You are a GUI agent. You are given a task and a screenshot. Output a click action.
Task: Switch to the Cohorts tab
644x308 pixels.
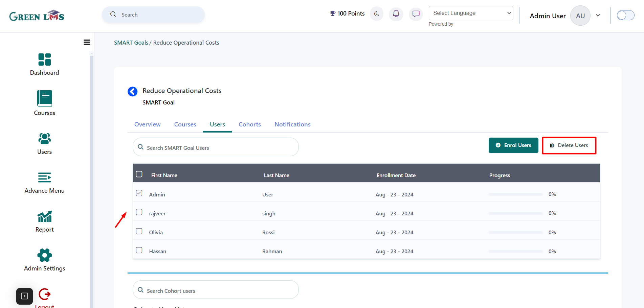coord(250,124)
